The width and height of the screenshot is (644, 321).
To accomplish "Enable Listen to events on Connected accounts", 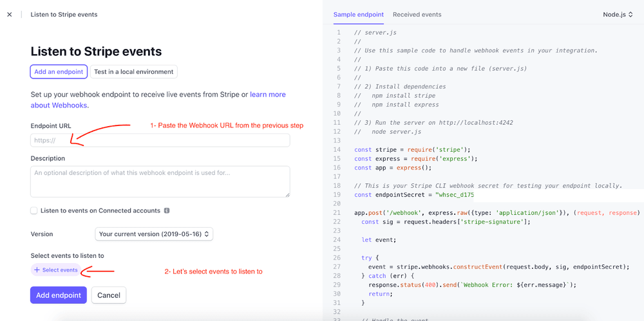I will [x=33, y=210].
